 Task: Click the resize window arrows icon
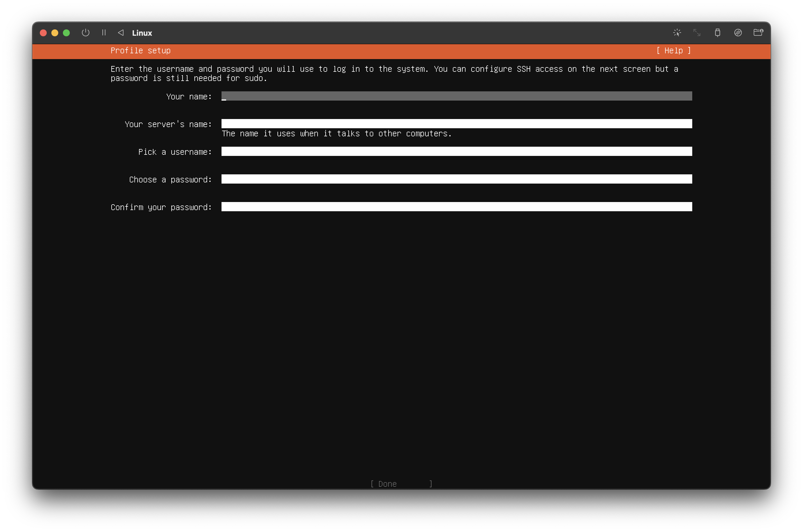(x=697, y=33)
